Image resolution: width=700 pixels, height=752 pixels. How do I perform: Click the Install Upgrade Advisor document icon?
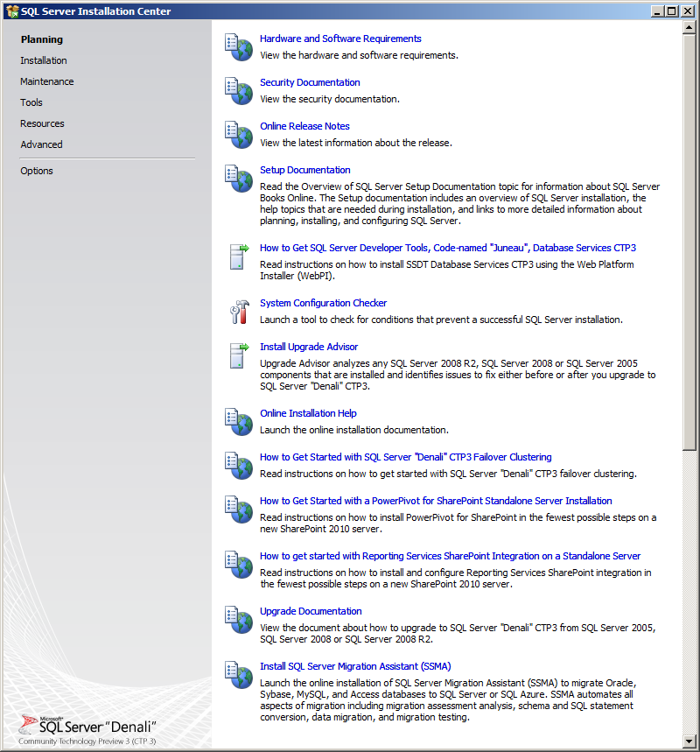(x=238, y=355)
